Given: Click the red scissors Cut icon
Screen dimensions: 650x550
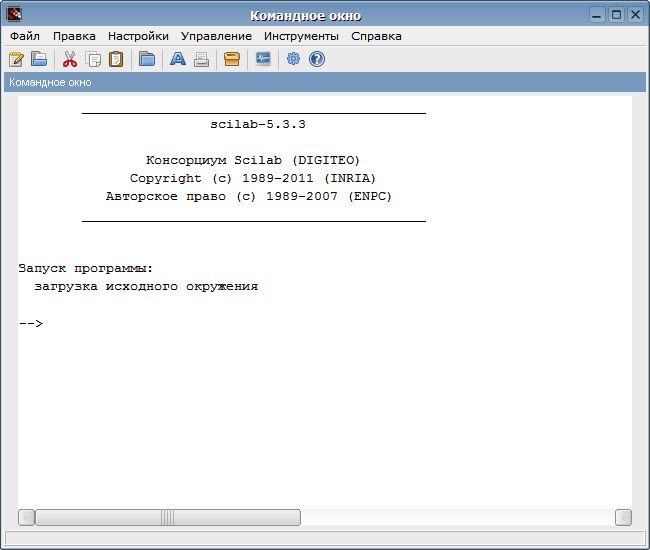Looking at the screenshot, I should pos(70,59).
